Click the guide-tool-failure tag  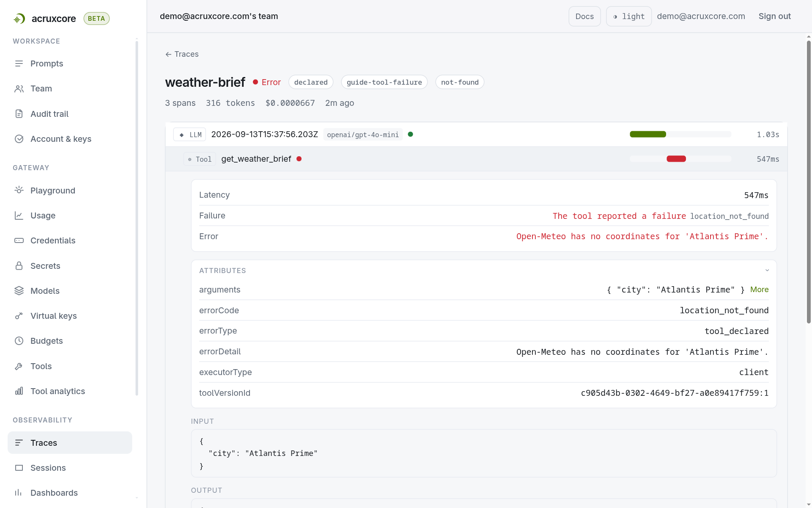coord(384,82)
